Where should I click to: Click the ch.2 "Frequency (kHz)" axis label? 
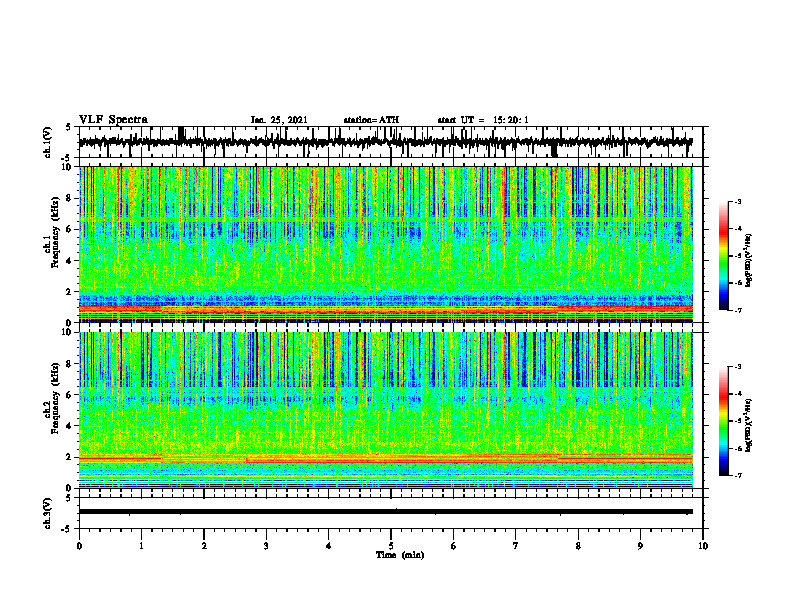click(x=56, y=398)
